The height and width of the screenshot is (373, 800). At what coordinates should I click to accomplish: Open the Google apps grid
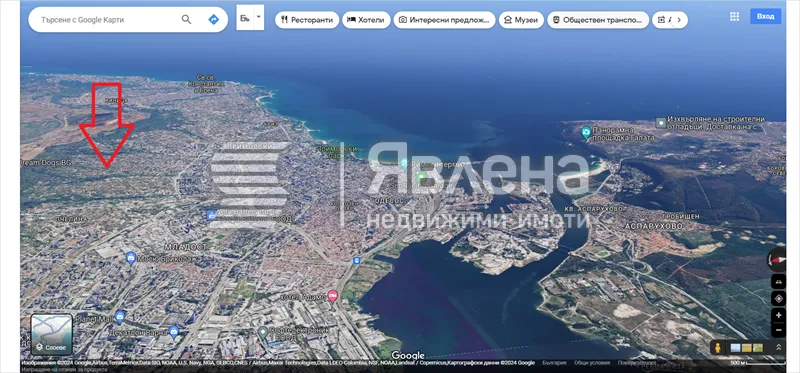[x=734, y=16]
